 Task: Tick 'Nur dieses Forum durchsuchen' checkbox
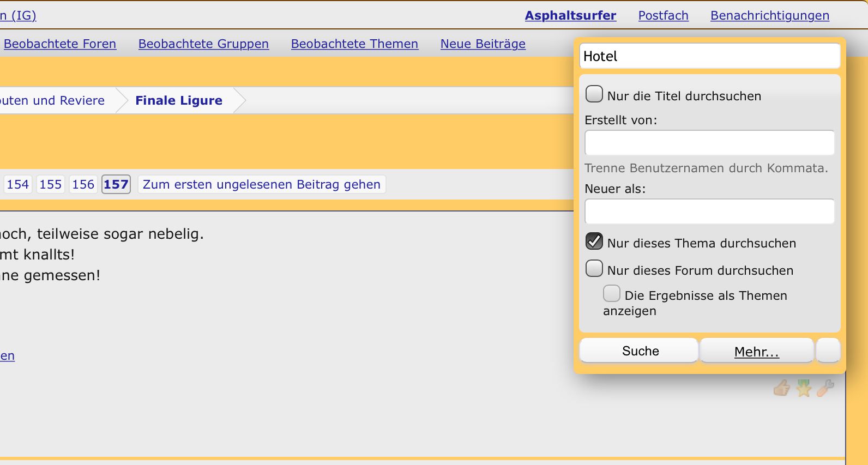(x=594, y=269)
